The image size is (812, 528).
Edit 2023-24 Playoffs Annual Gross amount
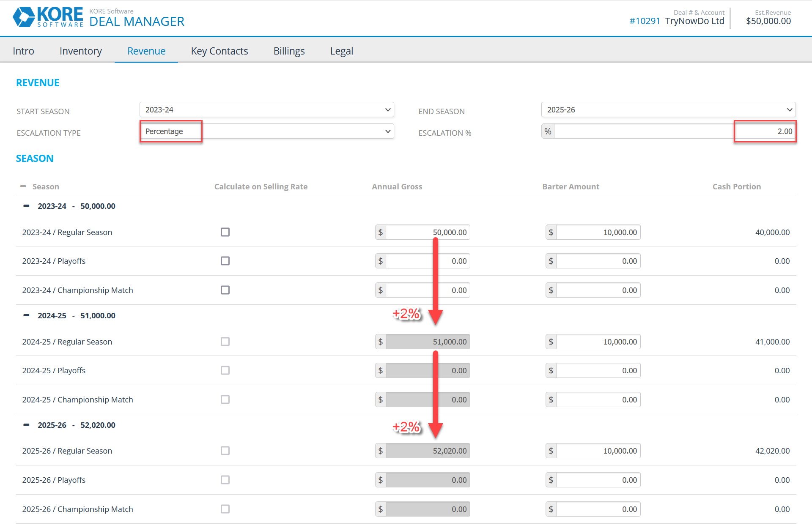tap(428, 261)
